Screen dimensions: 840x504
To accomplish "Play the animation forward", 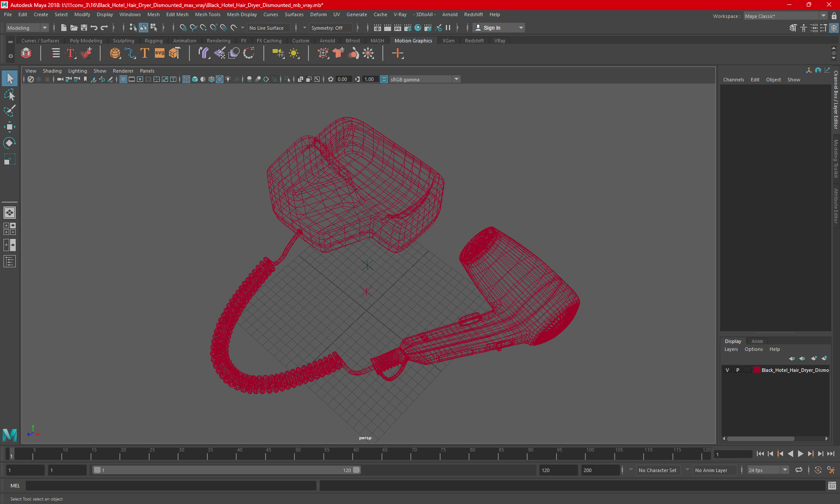I will [800, 454].
